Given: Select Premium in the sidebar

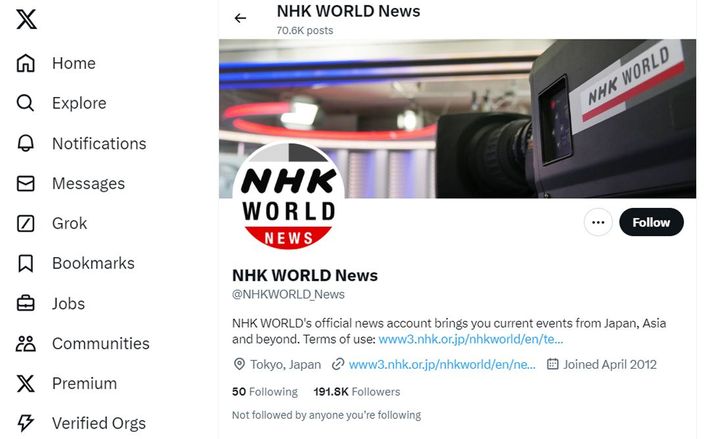Looking at the screenshot, I should (67, 383).
